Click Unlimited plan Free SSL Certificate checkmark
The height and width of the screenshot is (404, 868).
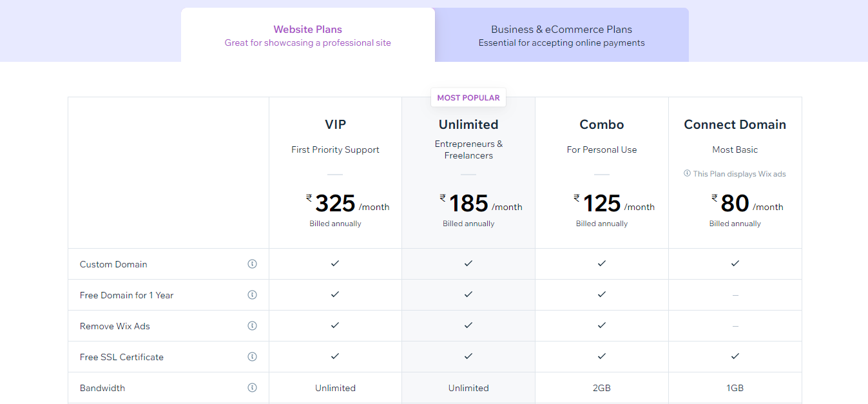[468, 356]
